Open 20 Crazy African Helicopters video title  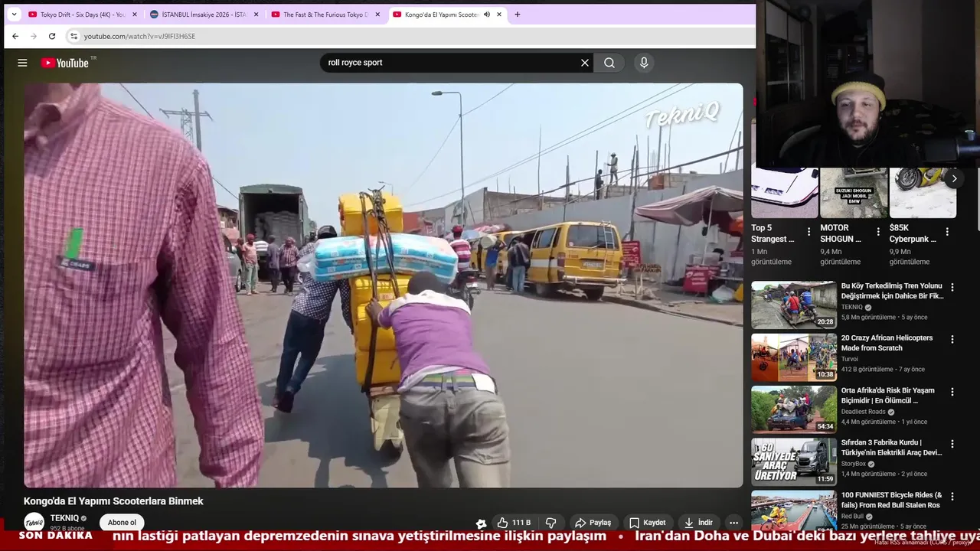point(887,343)
